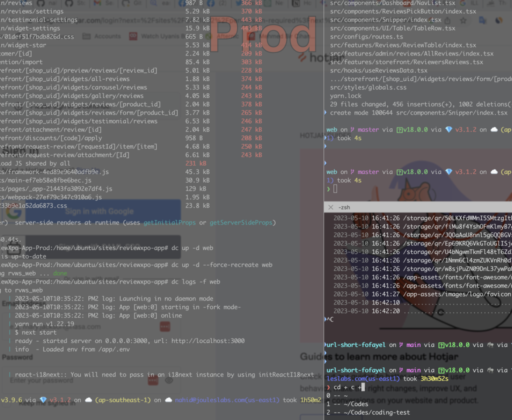Click the '129 kB' size value
Image resolution: width=512 pixels, height=420 pixels.
tap(196, 189)
